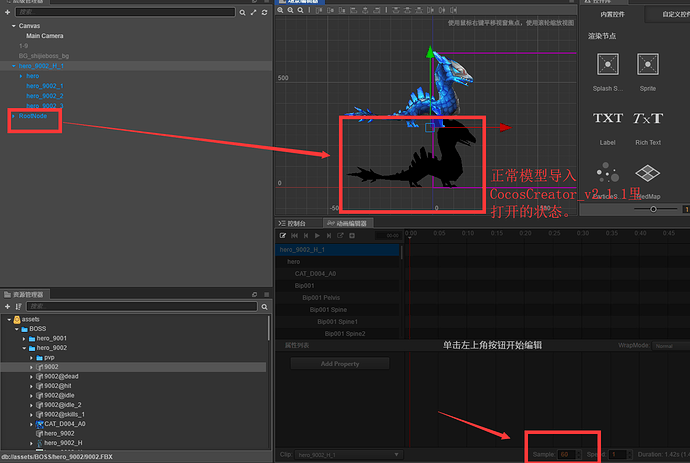Click the Speed input field
The height and width of the screenshot is (463, 690).
point(618,455)
